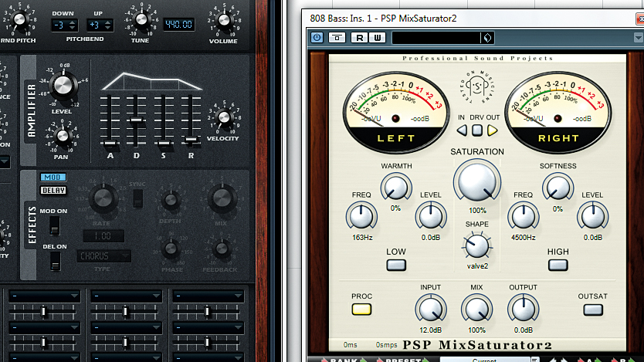Click first-row left modulation amount slider
Image resolution: width=644 pixels, height=362 pixels.
[44, 312]
